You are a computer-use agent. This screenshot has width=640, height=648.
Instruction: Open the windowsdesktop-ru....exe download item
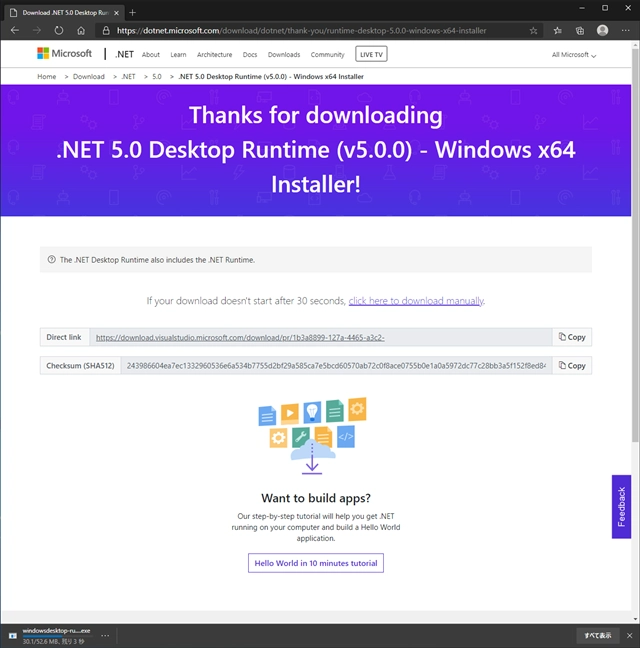coord(56,635)
